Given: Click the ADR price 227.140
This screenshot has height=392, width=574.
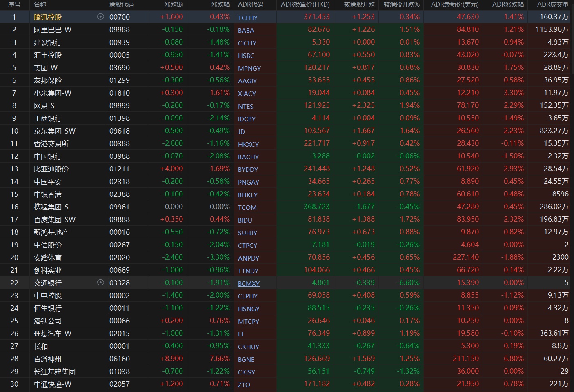Looking at the screenshot, I should 466,257.
